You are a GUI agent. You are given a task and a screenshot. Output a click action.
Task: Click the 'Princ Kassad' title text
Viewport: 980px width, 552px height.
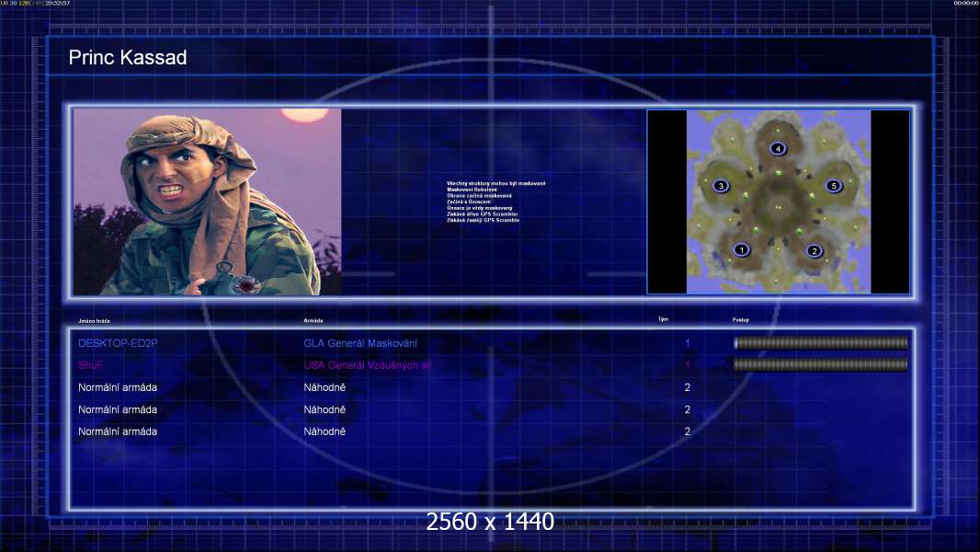pos(128,58)
